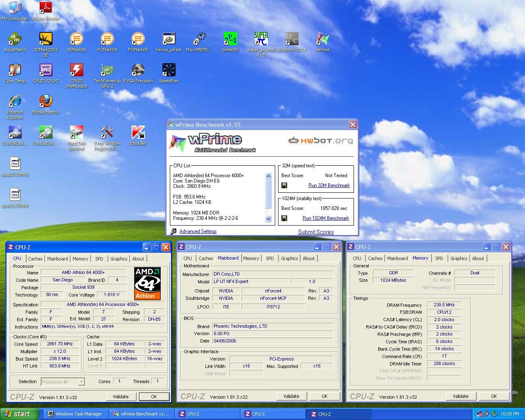525x420 pixels.
Task: Open the 3DMark06 desktop shortcut
Action: (76, 41)
